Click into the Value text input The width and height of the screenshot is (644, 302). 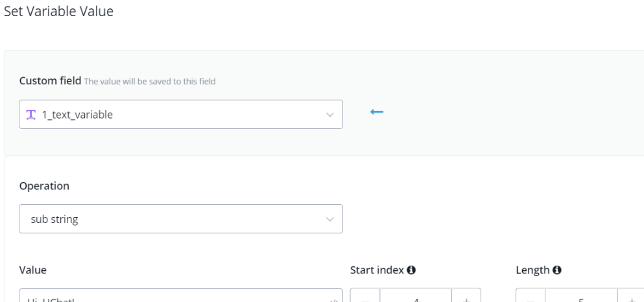click(169, 297)
